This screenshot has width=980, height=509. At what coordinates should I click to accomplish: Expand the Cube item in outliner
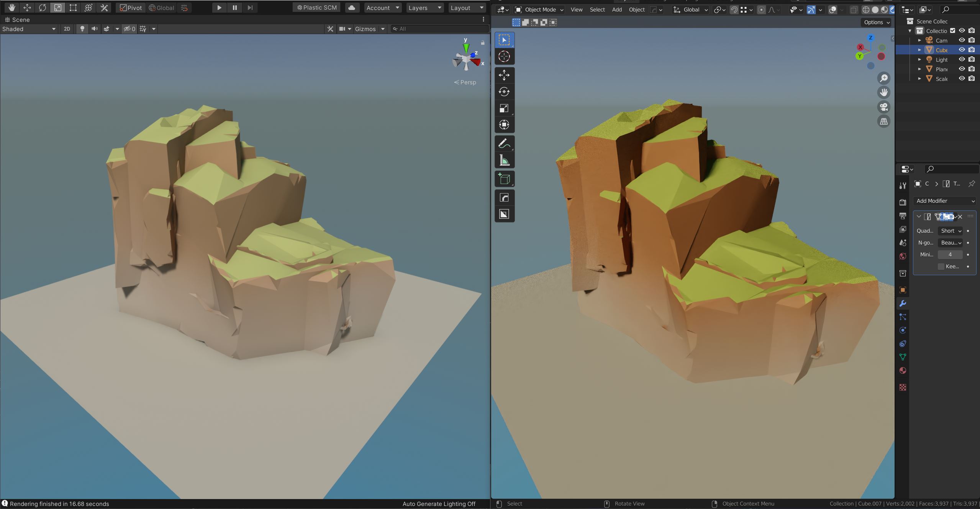[919, 50]
